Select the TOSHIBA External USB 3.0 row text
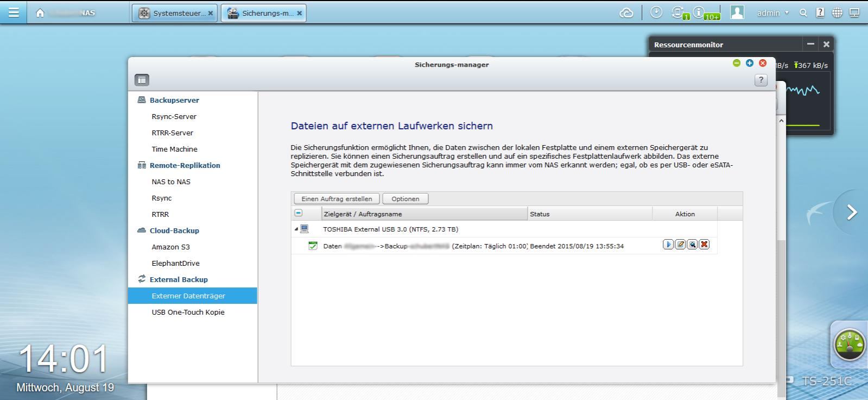868x400 pixels. [x=390, y=229]
